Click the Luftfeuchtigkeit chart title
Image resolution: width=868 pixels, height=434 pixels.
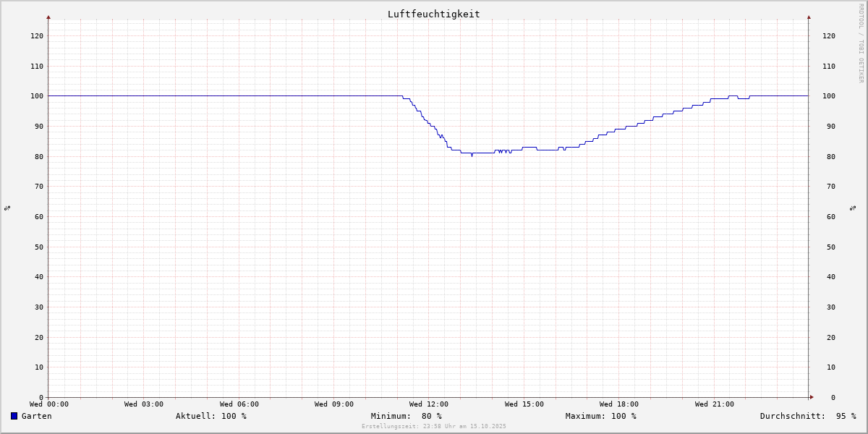click(x=433, y=14)
